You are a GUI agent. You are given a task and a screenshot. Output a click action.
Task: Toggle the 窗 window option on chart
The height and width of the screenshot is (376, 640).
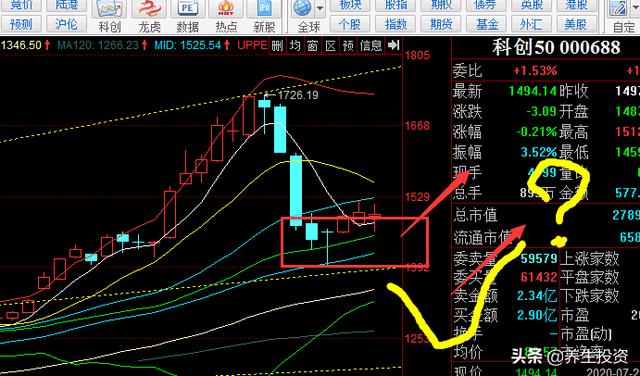(312, 45)
